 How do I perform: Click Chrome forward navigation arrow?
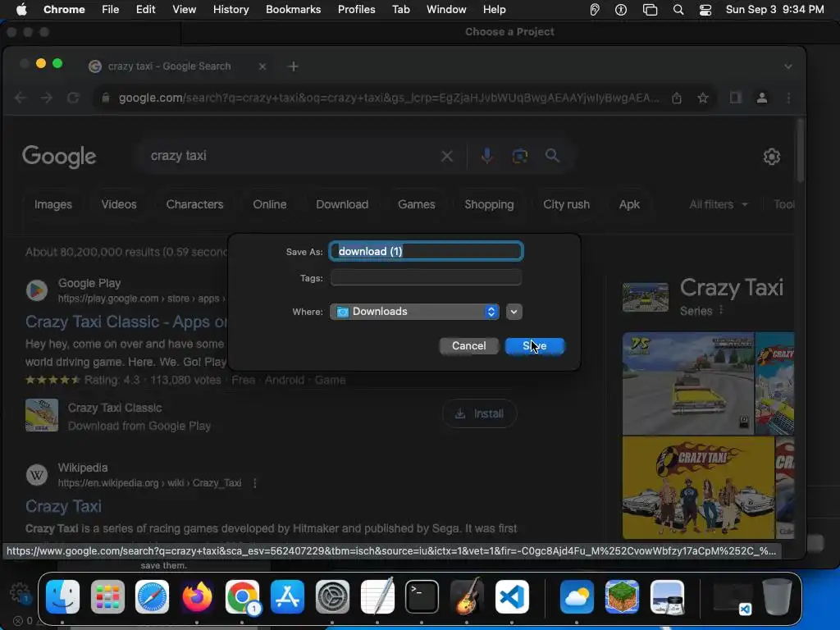coord(47,98)
